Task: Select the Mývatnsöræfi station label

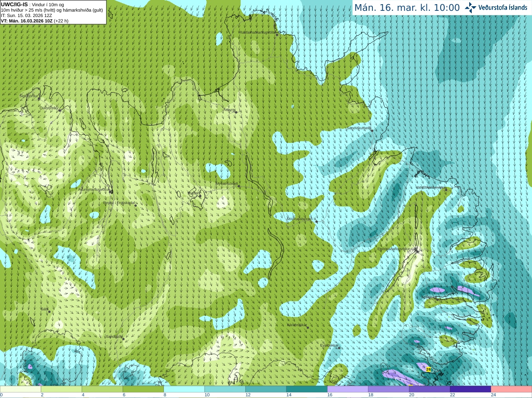Action: point(227,184)
